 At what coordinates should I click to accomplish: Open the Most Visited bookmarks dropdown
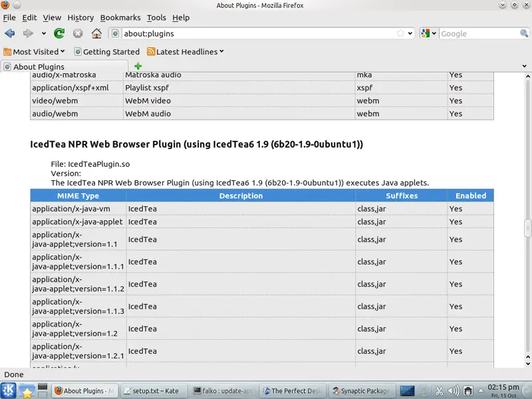tap(34, 52)
